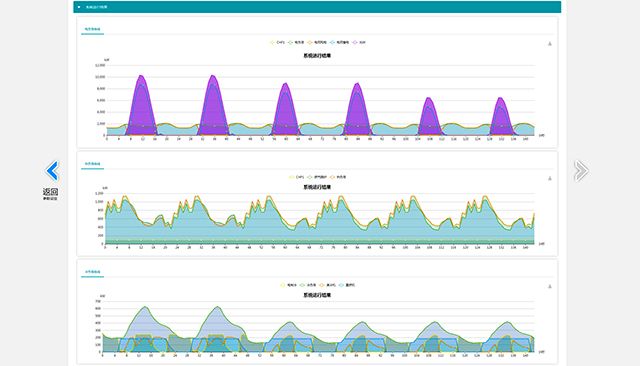
Task: Download the third chart image
Action: (x=550, y=286)
